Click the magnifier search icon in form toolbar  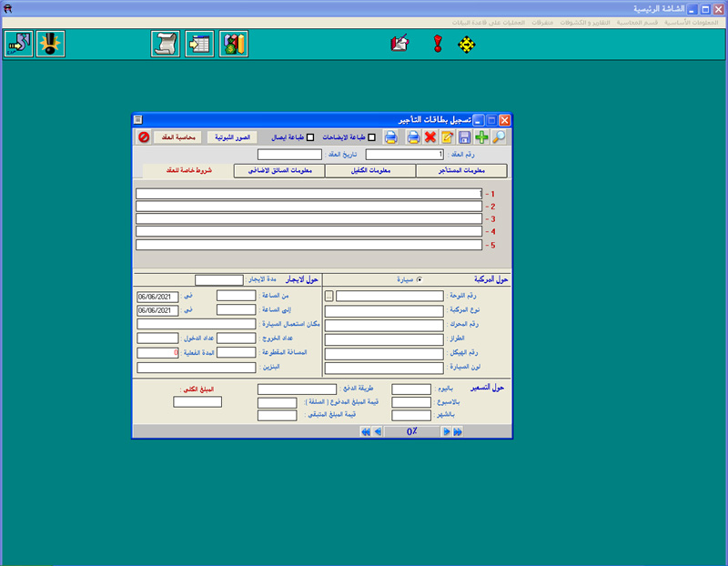(x=499, y=137)
